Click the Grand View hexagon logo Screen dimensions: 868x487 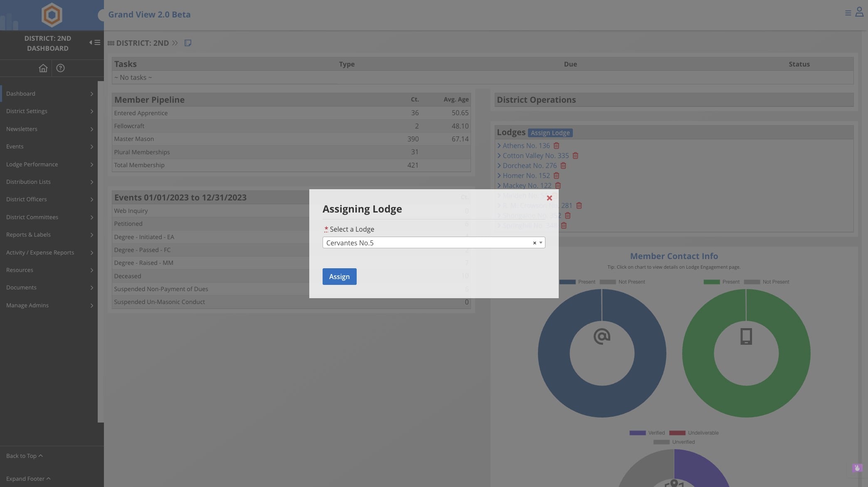pyautogui.click(x=52, y=15)
